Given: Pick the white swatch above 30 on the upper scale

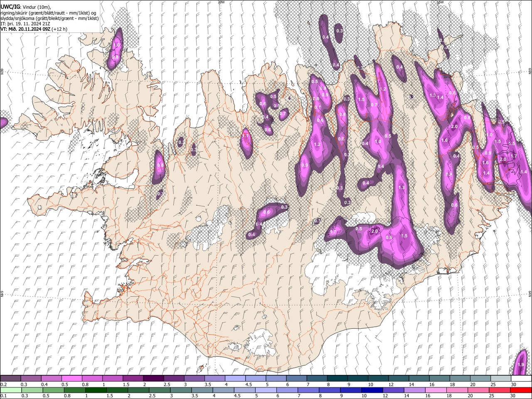Looking at the screenshot, I should (522, 379).
